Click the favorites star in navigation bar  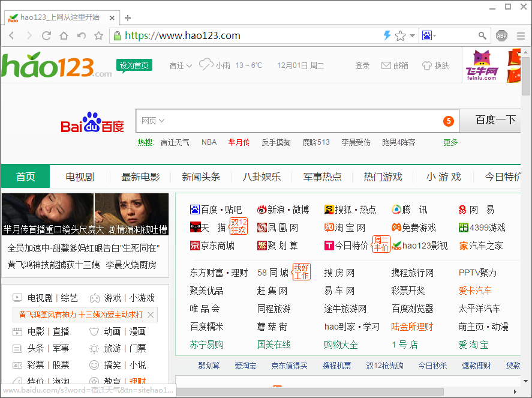tap(98, 35)
